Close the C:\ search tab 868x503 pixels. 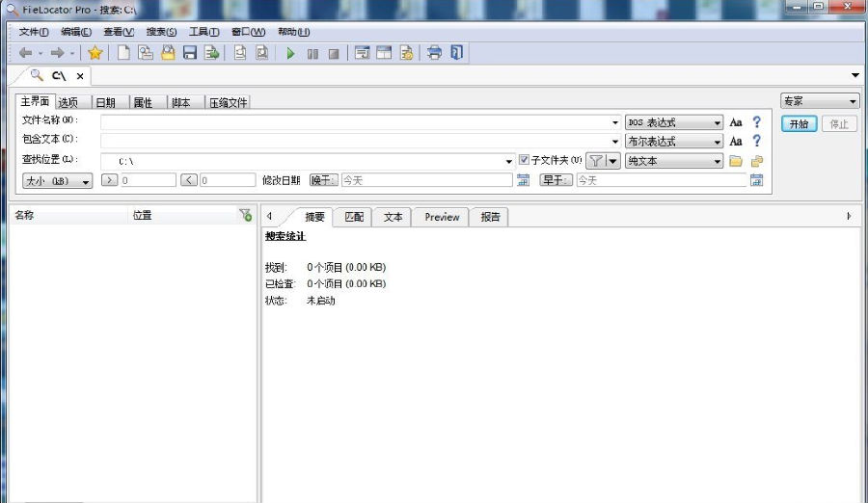(80, 75)
